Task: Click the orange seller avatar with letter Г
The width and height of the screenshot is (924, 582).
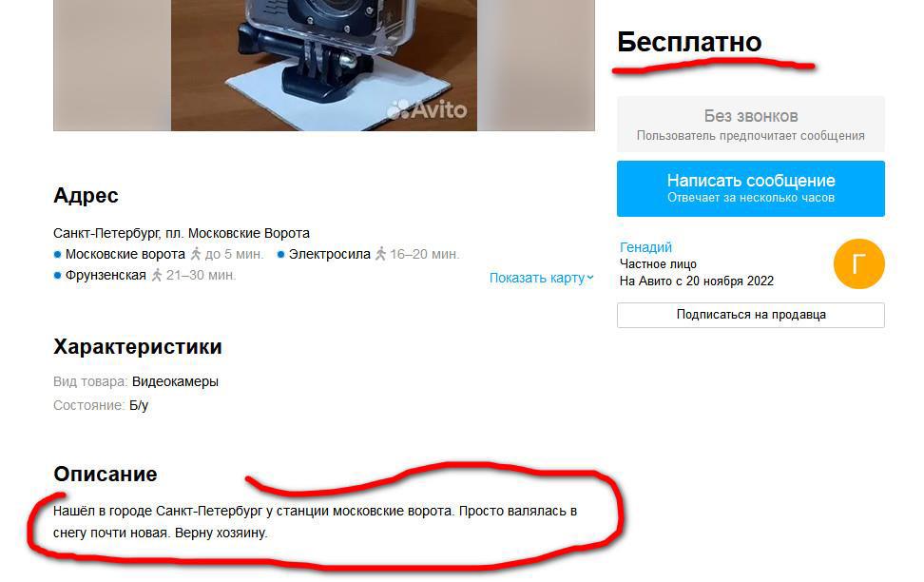Action: point(858,263)
